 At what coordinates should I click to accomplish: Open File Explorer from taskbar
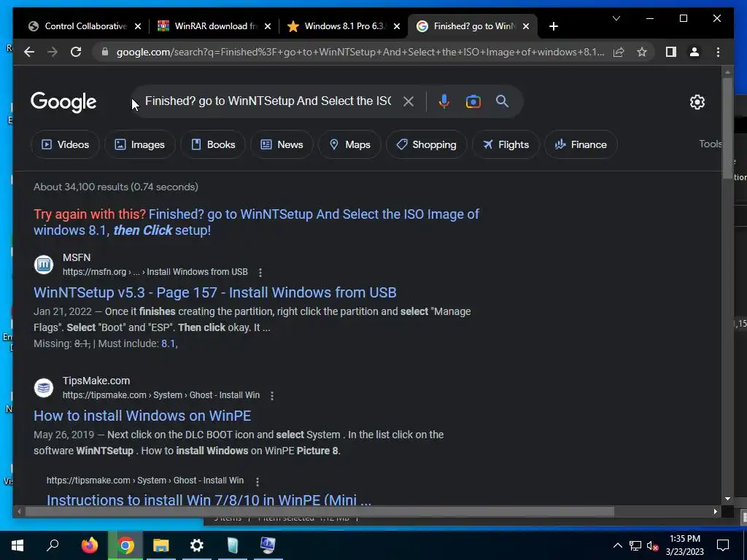(x=160, y=545)
